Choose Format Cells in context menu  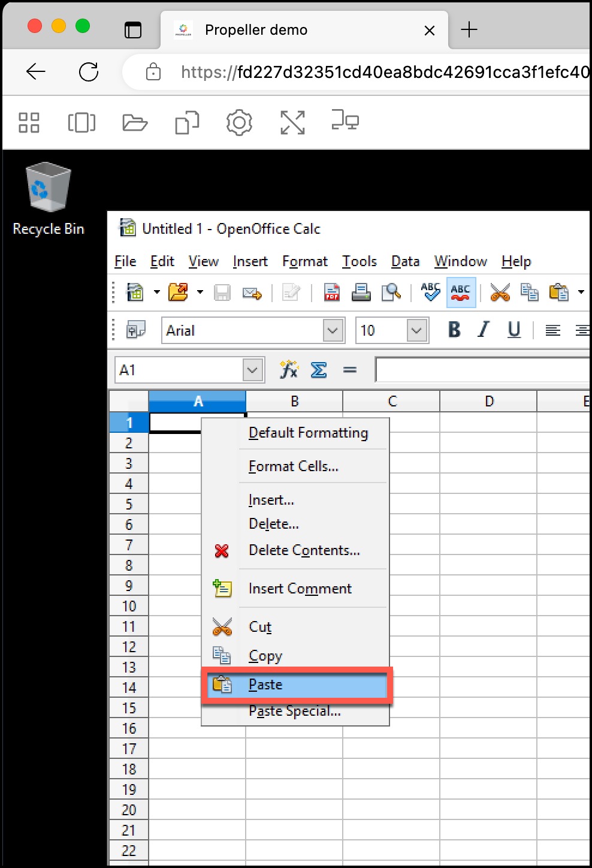click(x=295, y=466)
